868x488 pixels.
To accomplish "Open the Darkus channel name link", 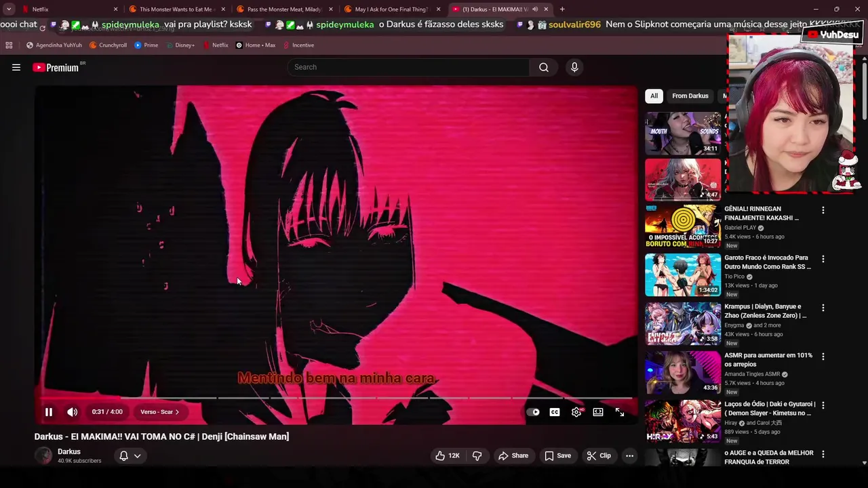I will (69, 451).
